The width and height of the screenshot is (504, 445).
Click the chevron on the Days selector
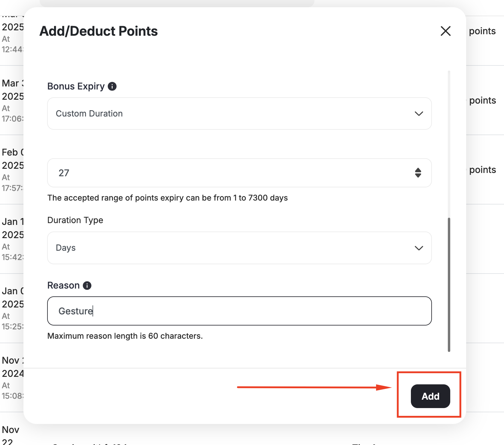coord(418,248)
